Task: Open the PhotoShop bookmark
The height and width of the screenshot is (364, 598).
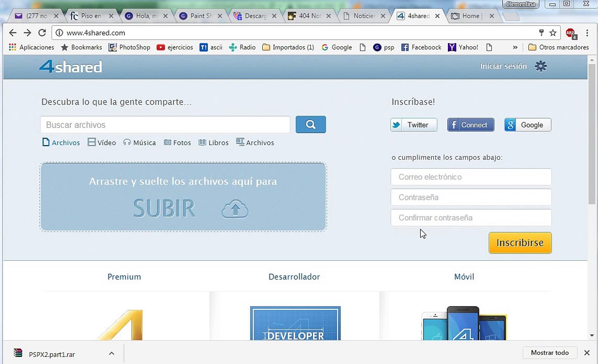Action: [x=130, y=48]
